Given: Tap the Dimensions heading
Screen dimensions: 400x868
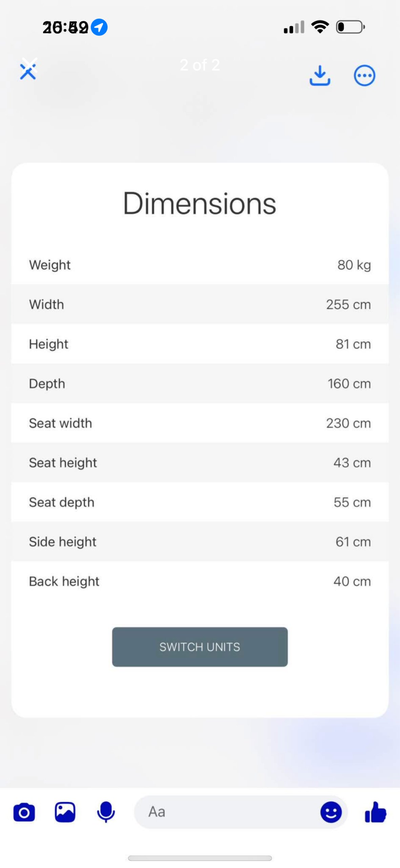Looking at the screenshot, I should click(x=199, y=203).
